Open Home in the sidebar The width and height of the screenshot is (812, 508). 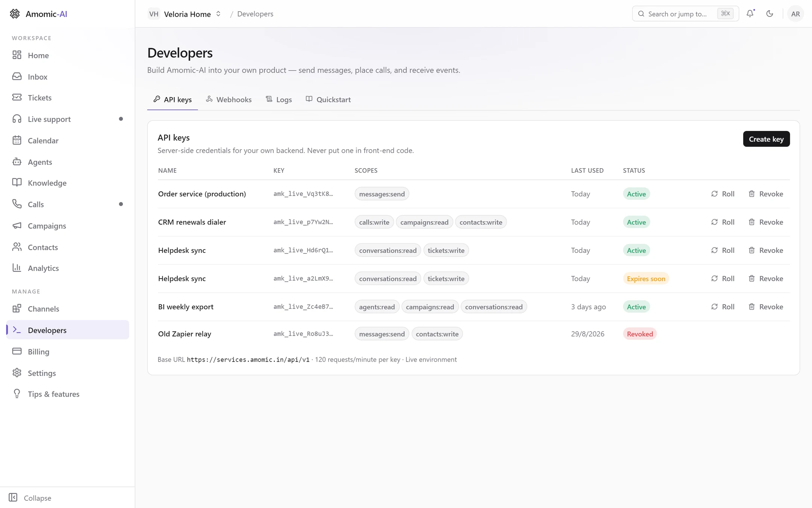pyautogui.click(x=68, y=55)
